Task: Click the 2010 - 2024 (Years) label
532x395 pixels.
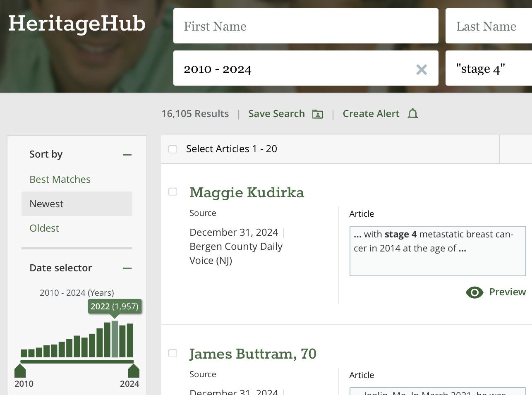Action: [x=77, y=293]
